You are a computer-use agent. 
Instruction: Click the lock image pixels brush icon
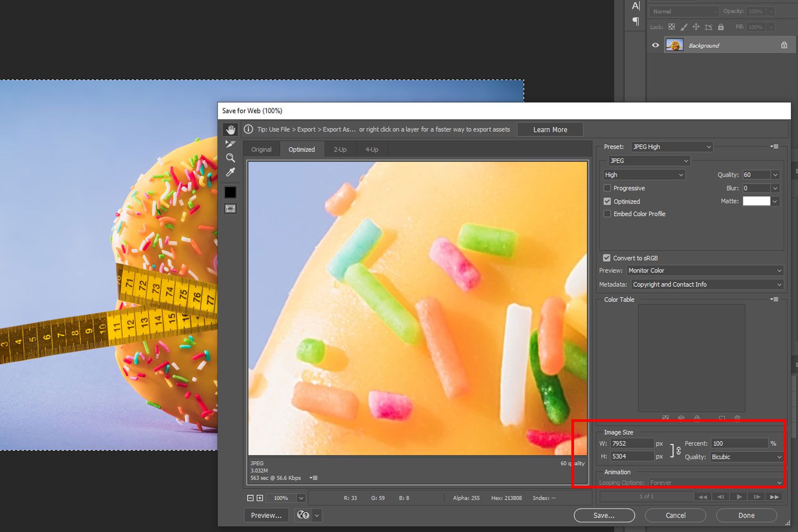[684, 27]
